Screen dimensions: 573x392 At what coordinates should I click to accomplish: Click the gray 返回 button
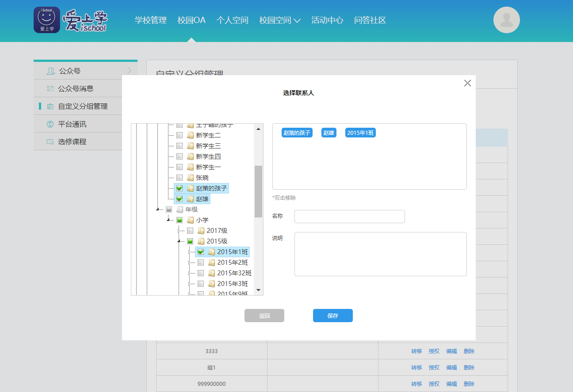click(x=264, y=316)
